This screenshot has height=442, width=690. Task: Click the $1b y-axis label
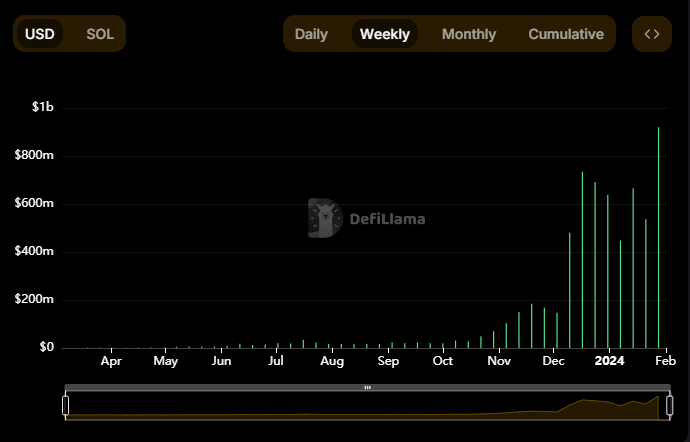coord(41,107)
